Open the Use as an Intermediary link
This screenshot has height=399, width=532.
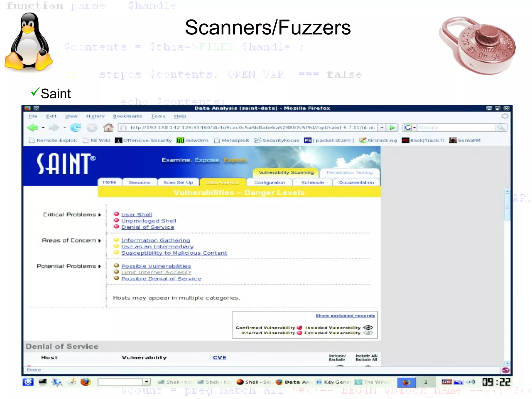[x=157, y=247]
